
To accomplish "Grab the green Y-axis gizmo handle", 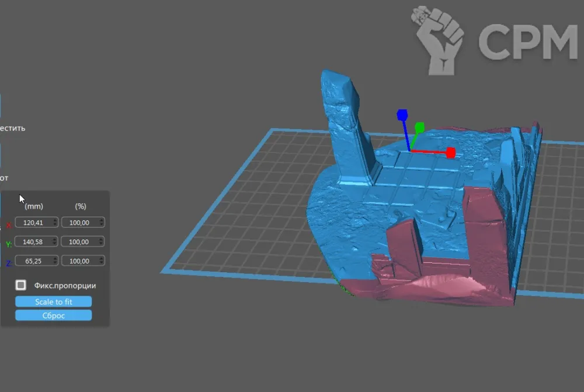I will (419, 127).
